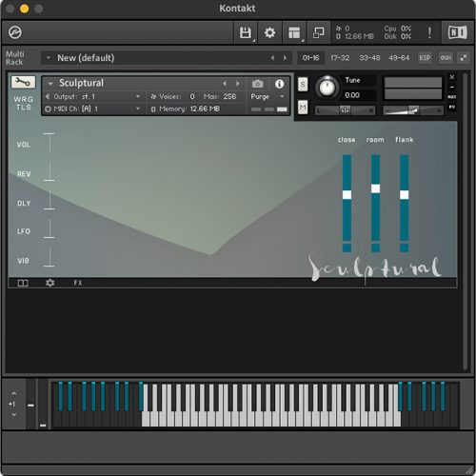The image size is (476, 476).
Task: Click the Memory 12.66 MB readout
Action: [186, 109]
